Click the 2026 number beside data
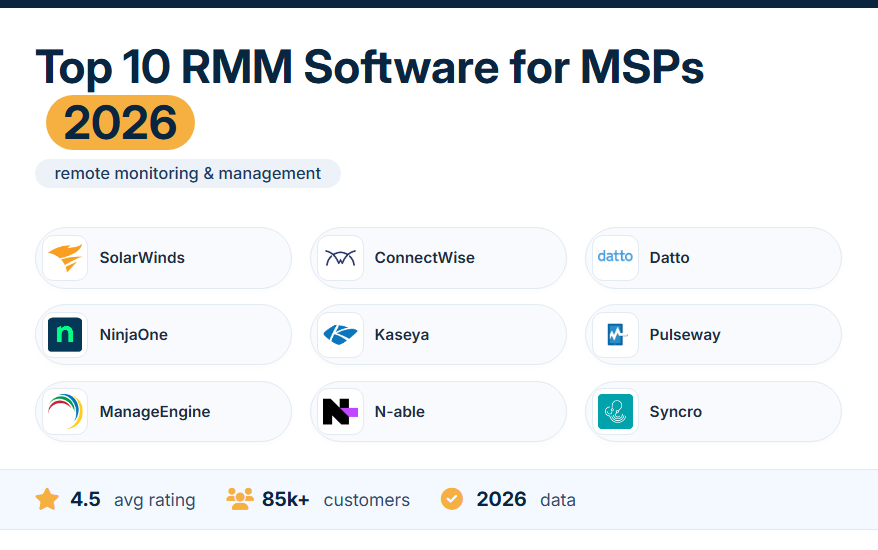 tap(501, 499)
